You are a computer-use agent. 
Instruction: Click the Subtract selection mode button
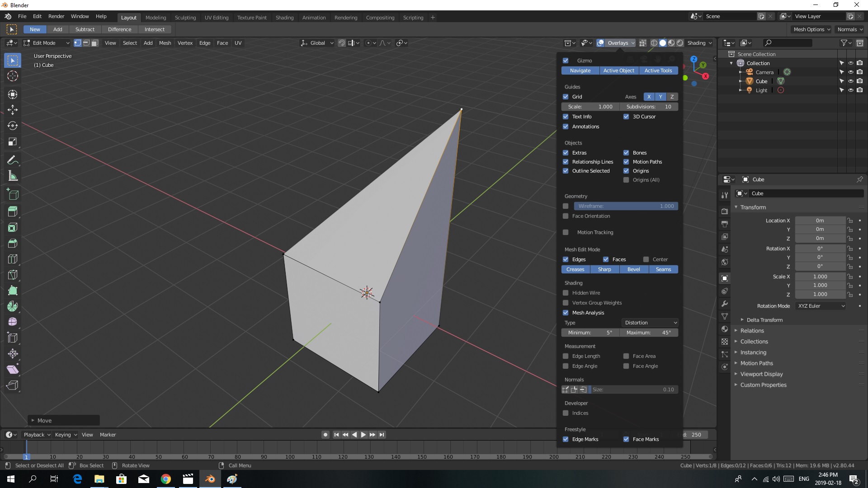(85, 29)
